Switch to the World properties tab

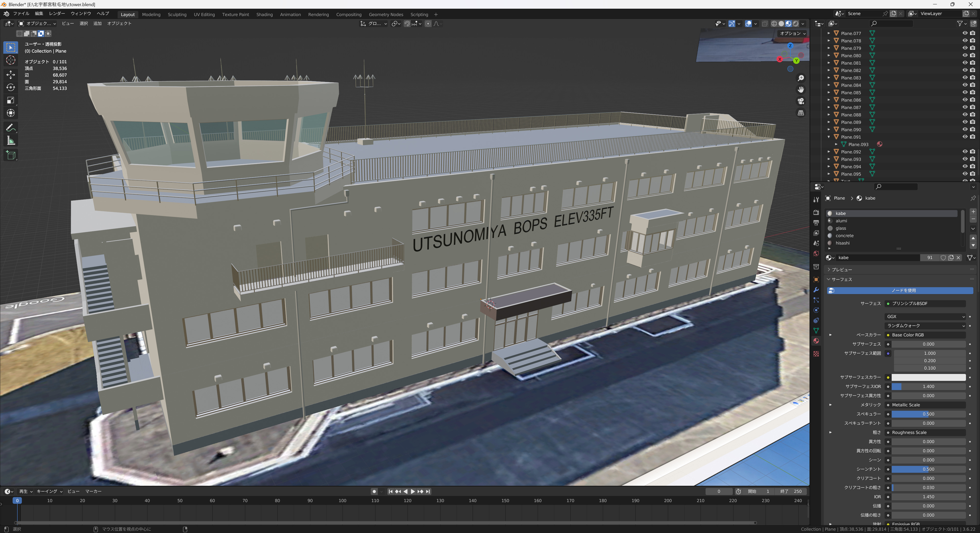coord(816,254)
